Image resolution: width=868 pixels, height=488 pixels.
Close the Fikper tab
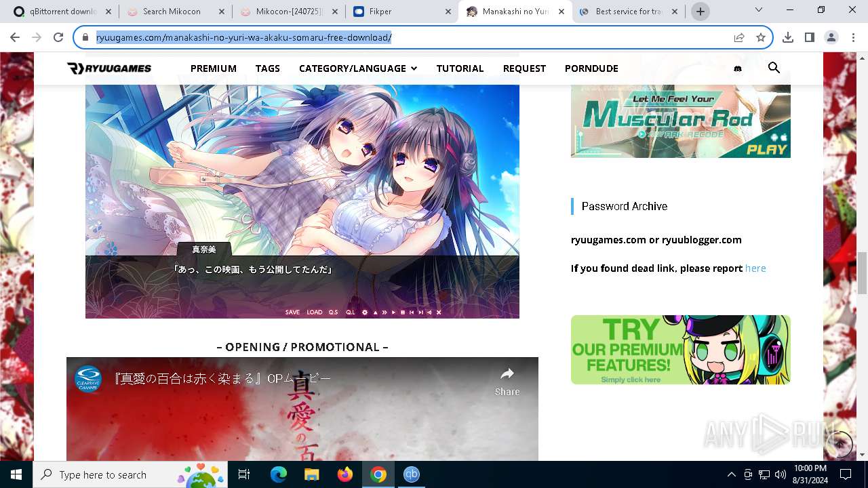pos(448,12)
